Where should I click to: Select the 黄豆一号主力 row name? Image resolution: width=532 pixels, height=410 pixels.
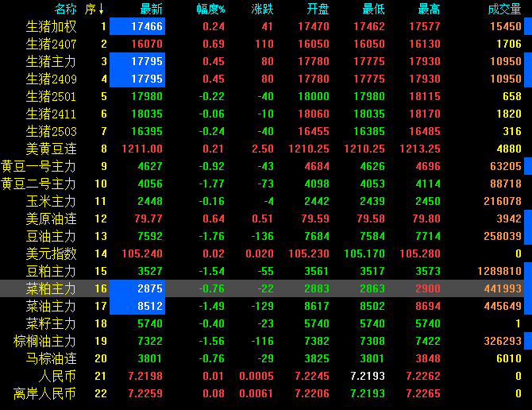(38, 166)
